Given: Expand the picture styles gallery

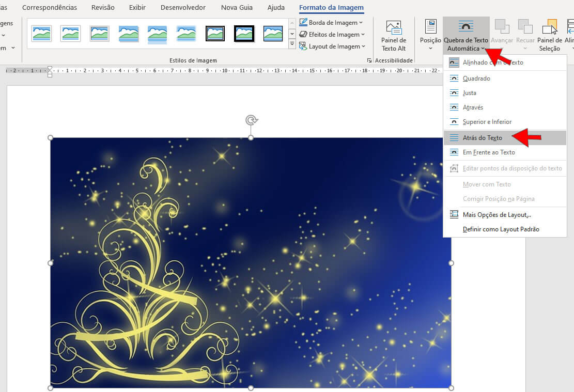Looking at the screenshot, I should (292, 44).
